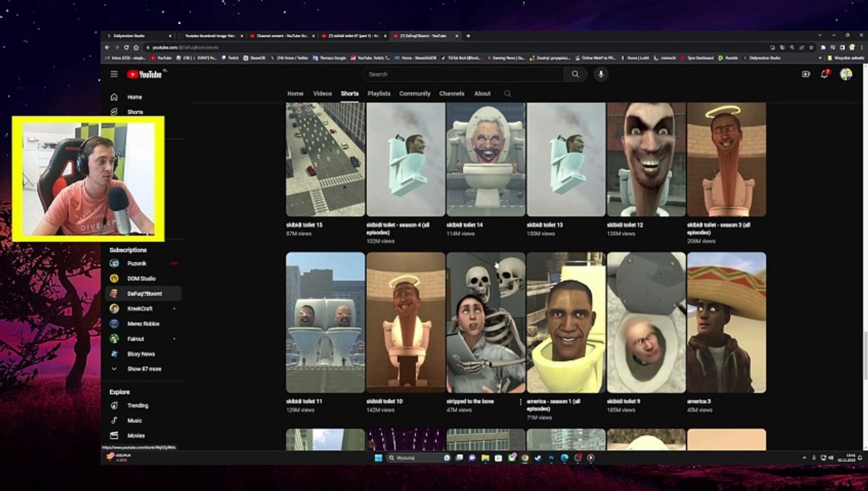Screen dimensions: 868x491
Task: Play the skibidi toilet 13 thumbnail
Action: pos(566,160)
